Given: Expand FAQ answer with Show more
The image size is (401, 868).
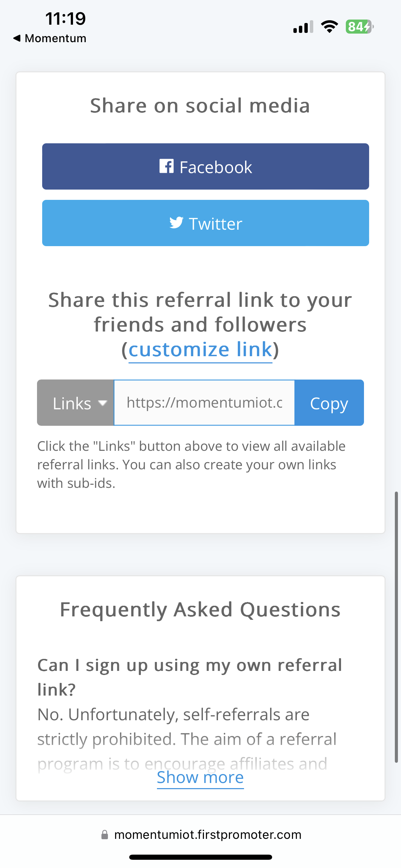Looking at the screenshot, I should coord(200,777).
